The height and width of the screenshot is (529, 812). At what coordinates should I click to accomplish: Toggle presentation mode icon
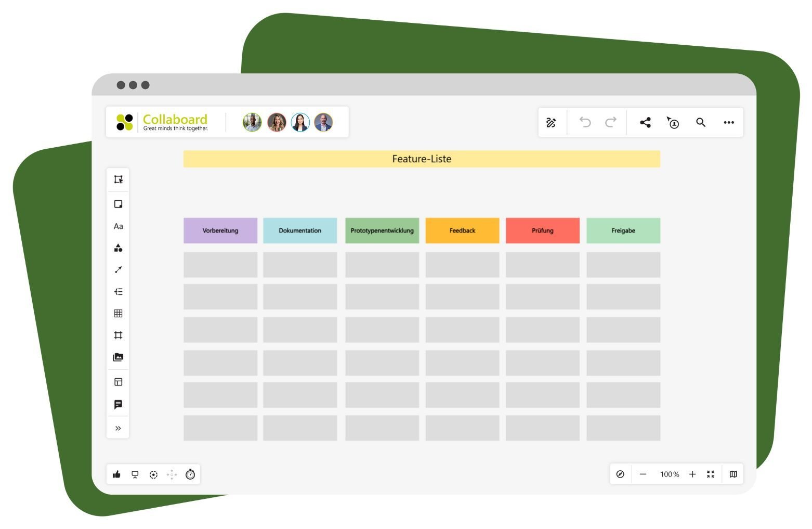click(135, 474)
